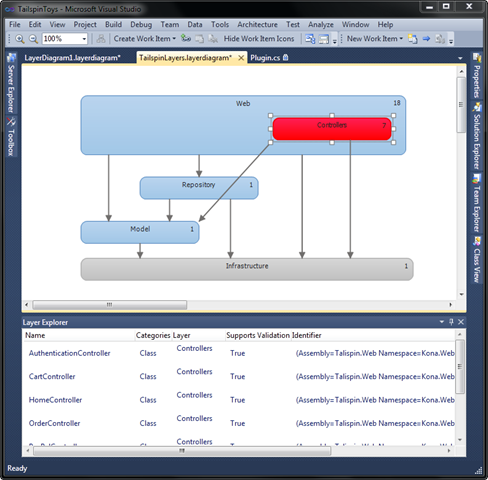The height and width of the screenshot is (480, 488).
Task: Click the Web layer title
Action: click(x=243, y=104)
